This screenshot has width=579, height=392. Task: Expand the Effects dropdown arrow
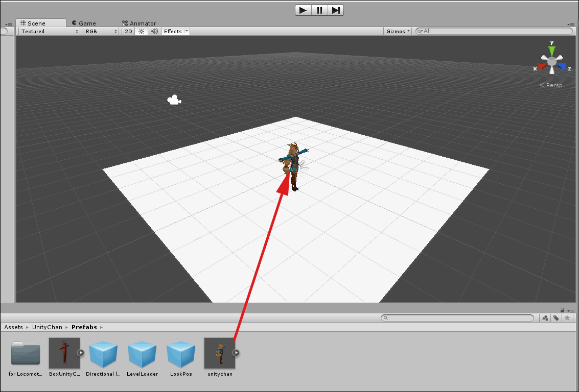[187, 31]
